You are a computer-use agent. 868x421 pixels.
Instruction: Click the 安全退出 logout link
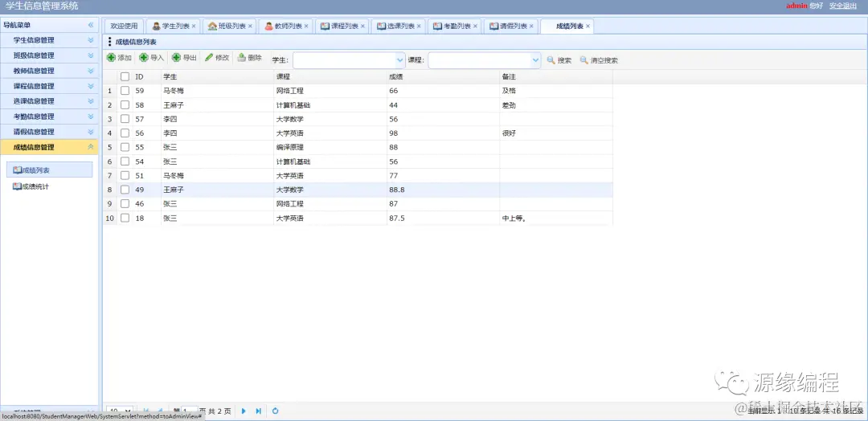[x=843, y=6]
